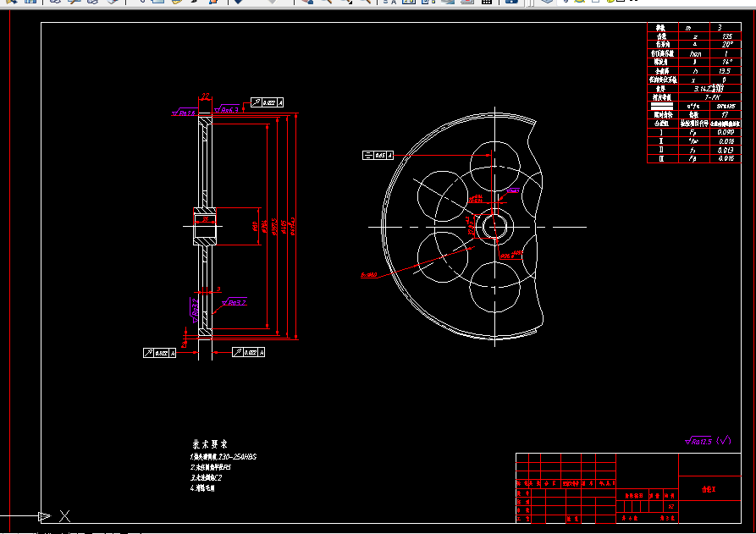Image resolution: width=756 pixels, height=534 pixels.
Task: Select the '17' value in the parameter table
Action: point(725,115)
